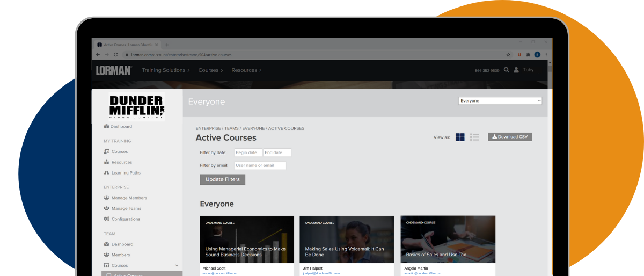This screenshot has height=276, width=644.
Task: Open browser extensions puzzle icon
Action: pyautogui.click(x=528, y=55)
